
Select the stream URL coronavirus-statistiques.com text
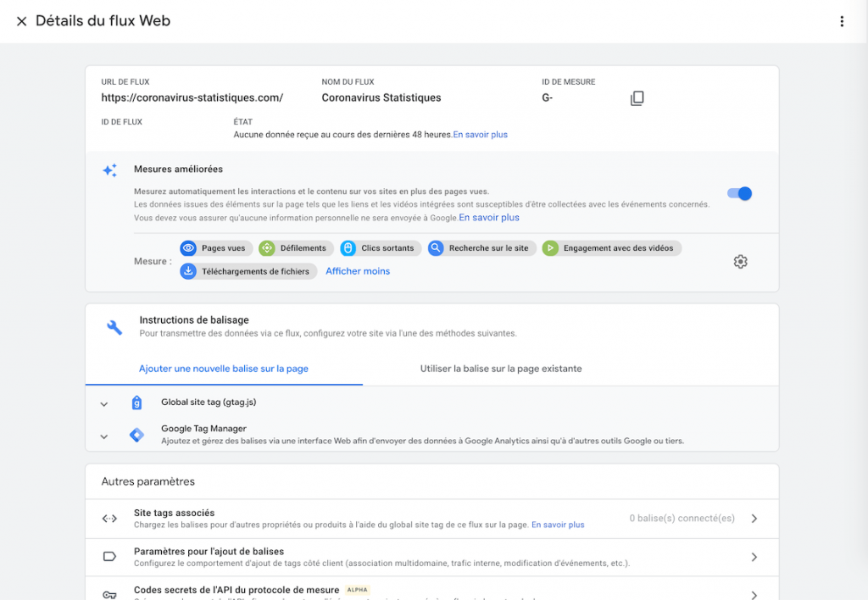(x=192, y=97)
